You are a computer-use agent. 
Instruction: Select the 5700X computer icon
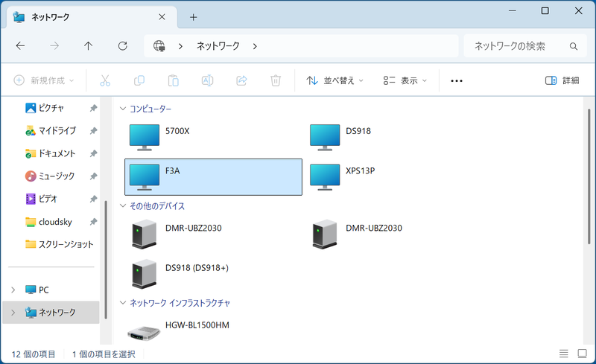tap(145, 137)
